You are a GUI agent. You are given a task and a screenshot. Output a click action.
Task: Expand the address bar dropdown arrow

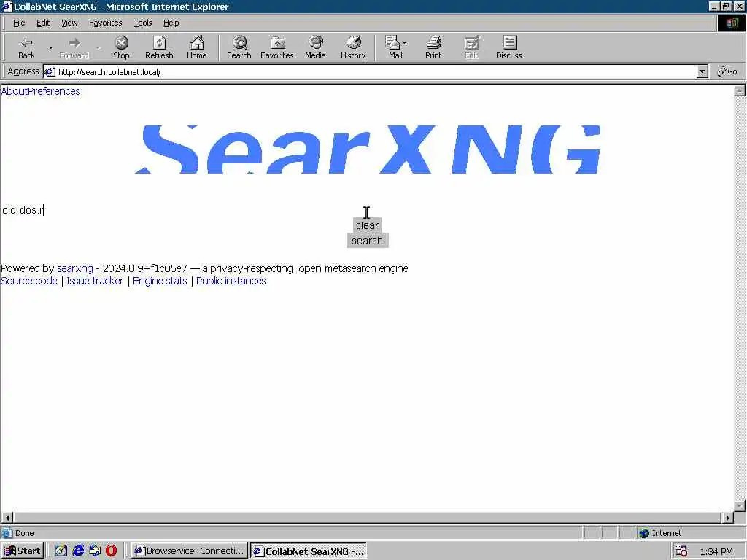point(703,72)
